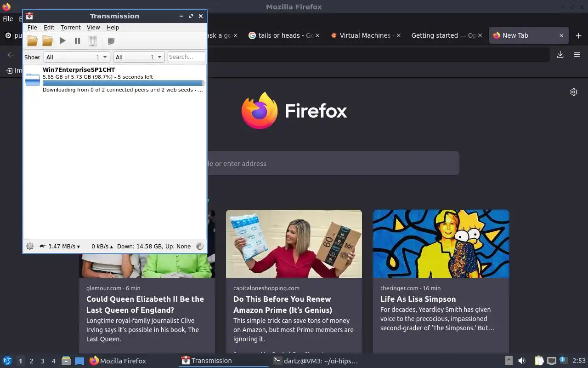The image size is (588, 368).
Task: Open the 'Life As Lisa Simpson' article link
Action: coord(418,299)
